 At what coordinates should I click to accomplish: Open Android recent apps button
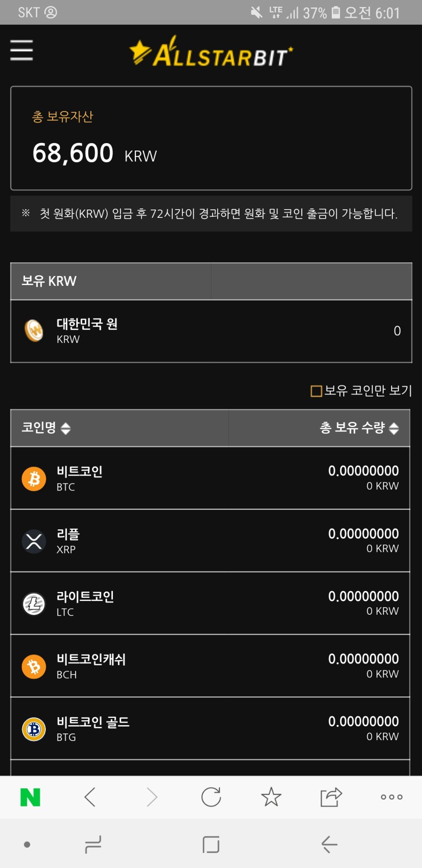tap(93, 844)
